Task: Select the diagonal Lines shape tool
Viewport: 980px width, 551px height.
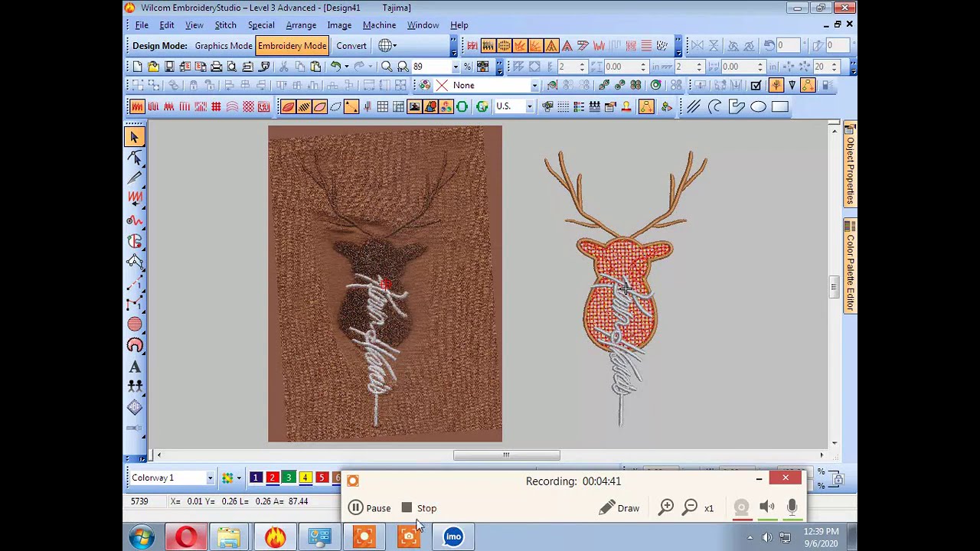Action: (694, 106)
